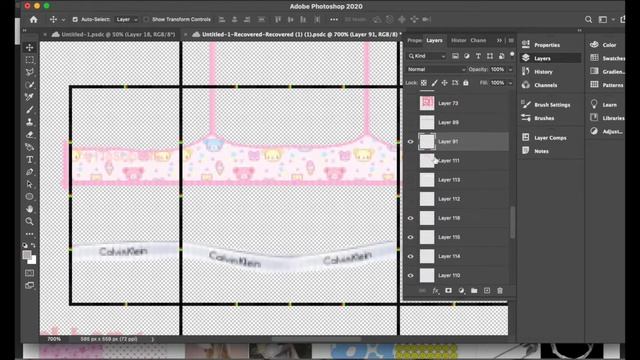Toggle Auto-Select checkbox
This screenshot has height=360, width=640.
(75, 19)
